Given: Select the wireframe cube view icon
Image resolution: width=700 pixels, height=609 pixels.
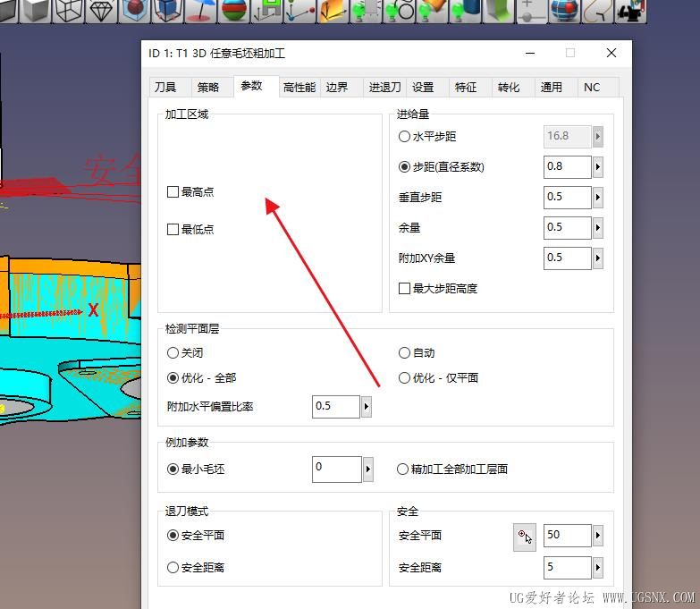Looking at the screenshot, I should tap(68, 10).
